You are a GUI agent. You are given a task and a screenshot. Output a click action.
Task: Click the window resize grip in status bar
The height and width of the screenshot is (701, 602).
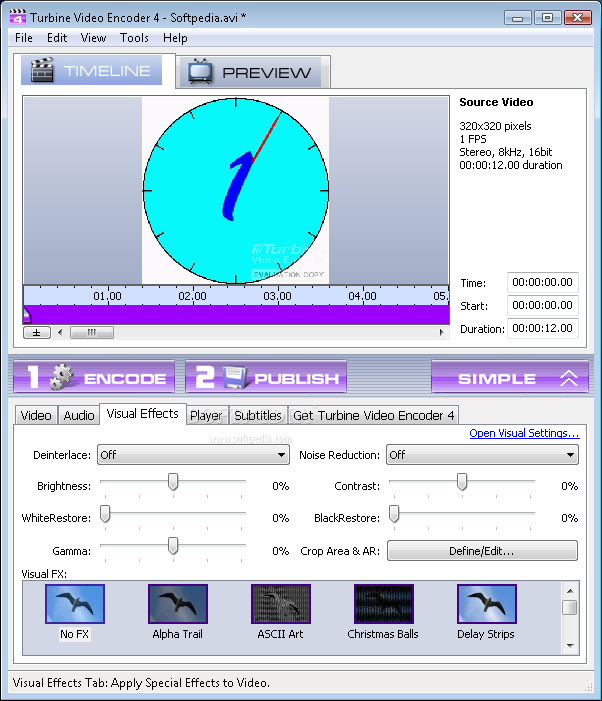tap(589, 687)
